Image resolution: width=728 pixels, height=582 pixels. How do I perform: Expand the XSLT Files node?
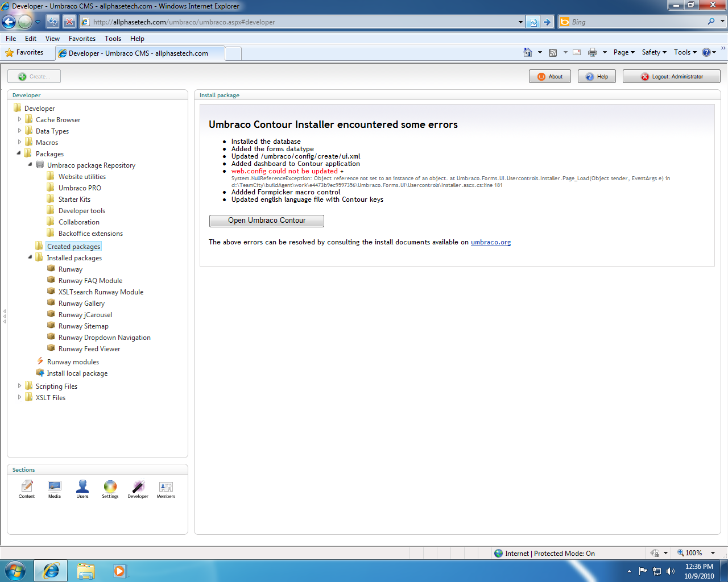point(19,397)
